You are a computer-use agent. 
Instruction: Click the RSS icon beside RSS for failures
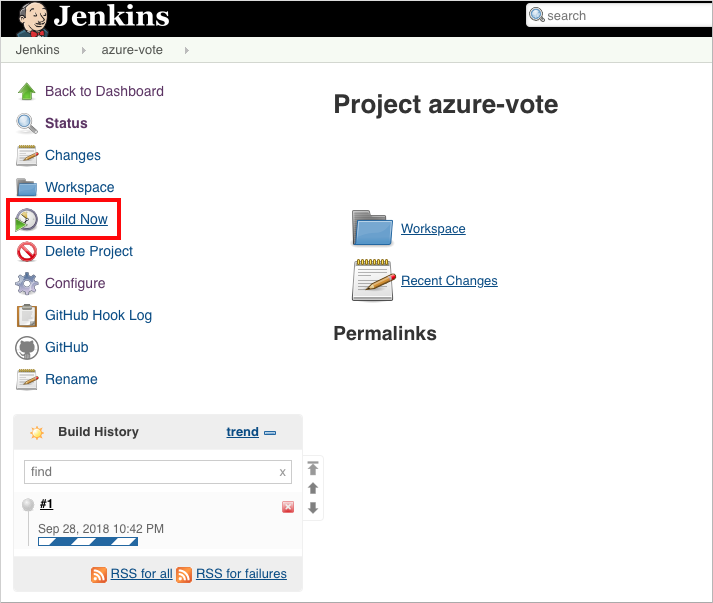[184, 574]
